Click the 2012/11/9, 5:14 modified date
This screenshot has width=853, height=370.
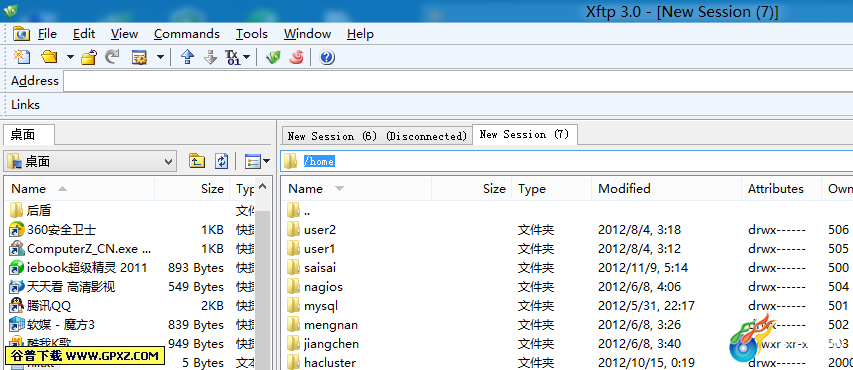click(643, 268)
